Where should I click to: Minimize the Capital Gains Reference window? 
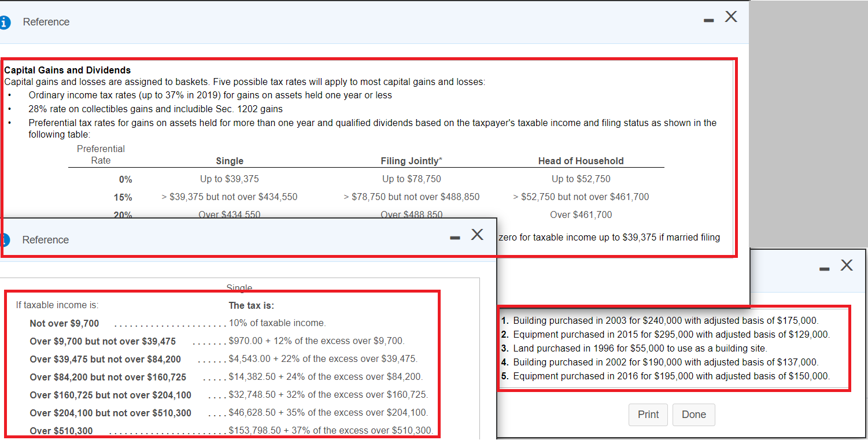[709, 21]
